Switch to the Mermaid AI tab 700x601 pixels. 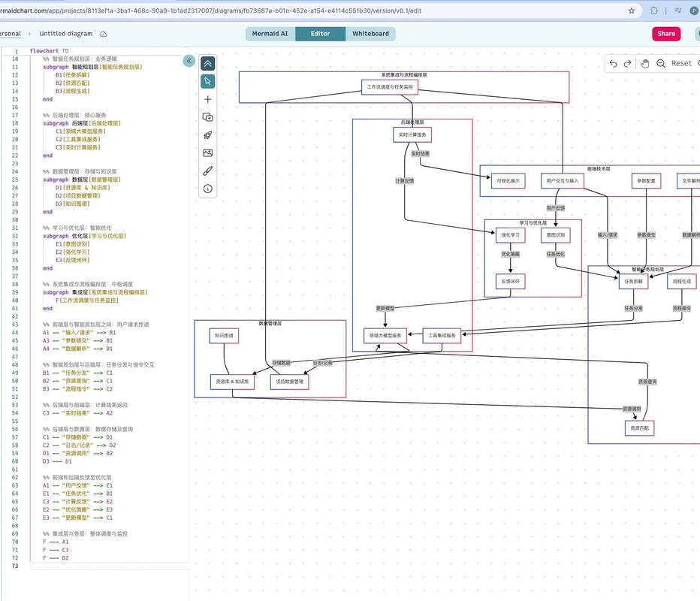270,34
